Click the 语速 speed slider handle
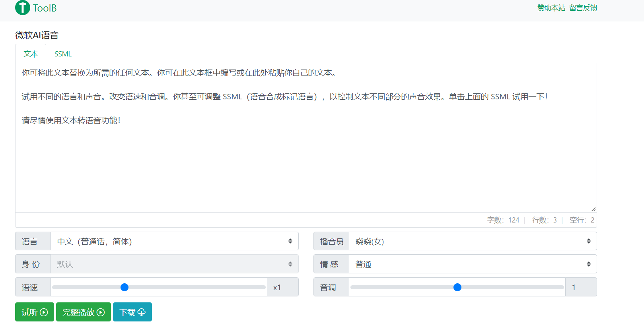 click(125, 287)
